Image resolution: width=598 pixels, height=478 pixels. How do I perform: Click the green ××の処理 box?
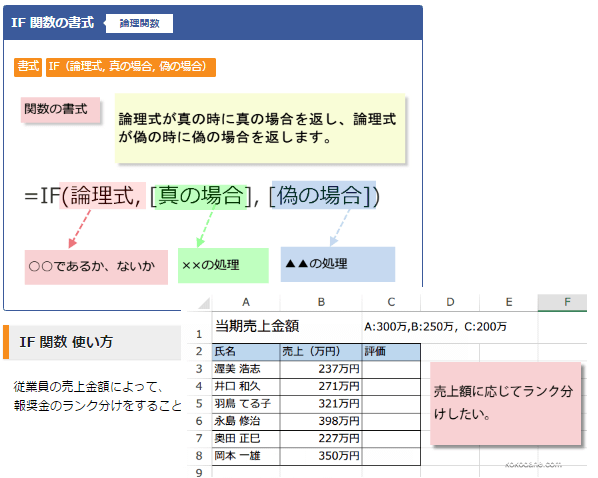(223, 266)
